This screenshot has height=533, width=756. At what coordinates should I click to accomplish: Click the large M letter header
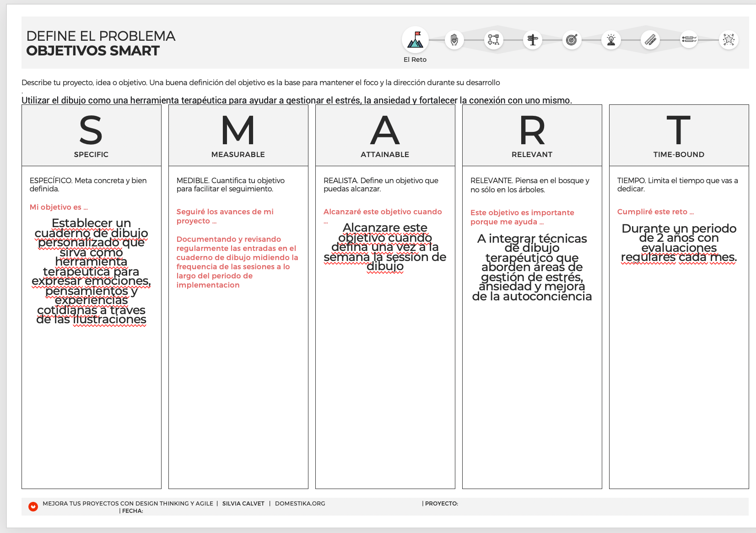point(238,130)
